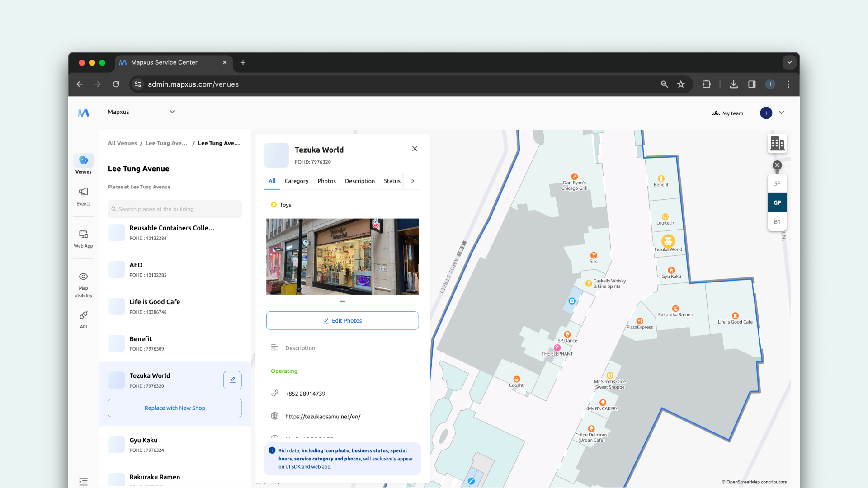Screen dimensions: 868x488
Task: Click the SP Dance map marker
Action: (567, 335)
